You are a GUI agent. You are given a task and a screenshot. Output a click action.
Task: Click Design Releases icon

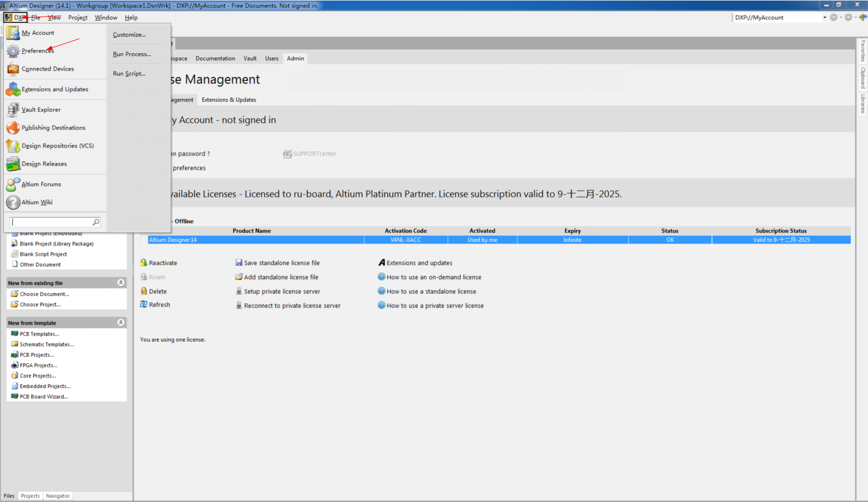click(x=13, y=164)
